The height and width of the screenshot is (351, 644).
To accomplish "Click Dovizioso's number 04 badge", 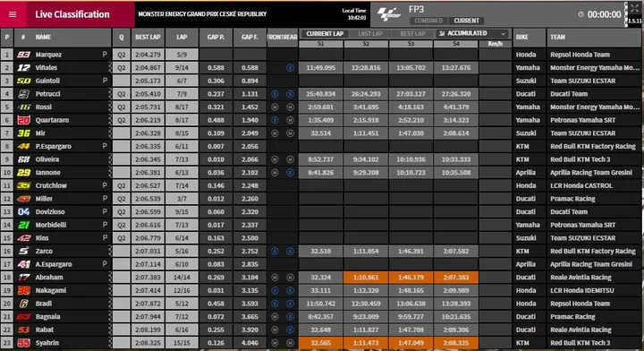I will [23, 211].
